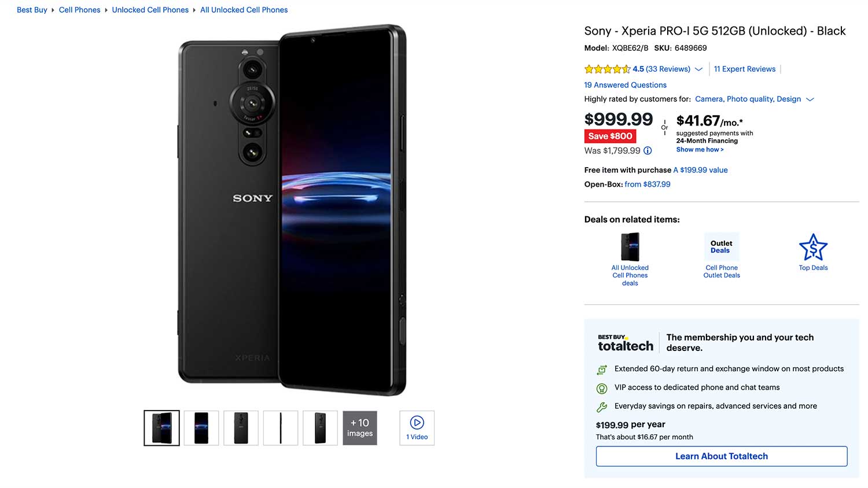Show the +10 images thumbnail
868x488 pixels.
(x=360, y=428)
